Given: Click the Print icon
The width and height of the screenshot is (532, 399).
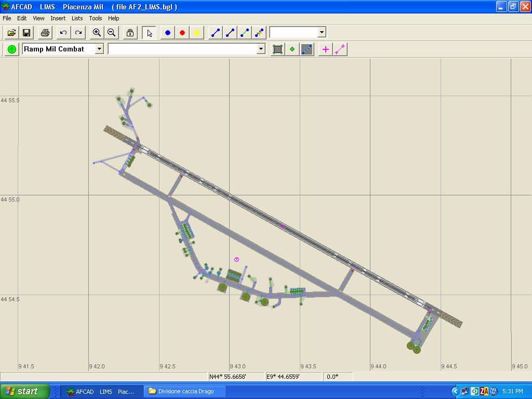Looking at the screenshot, I should click(45, 33).
